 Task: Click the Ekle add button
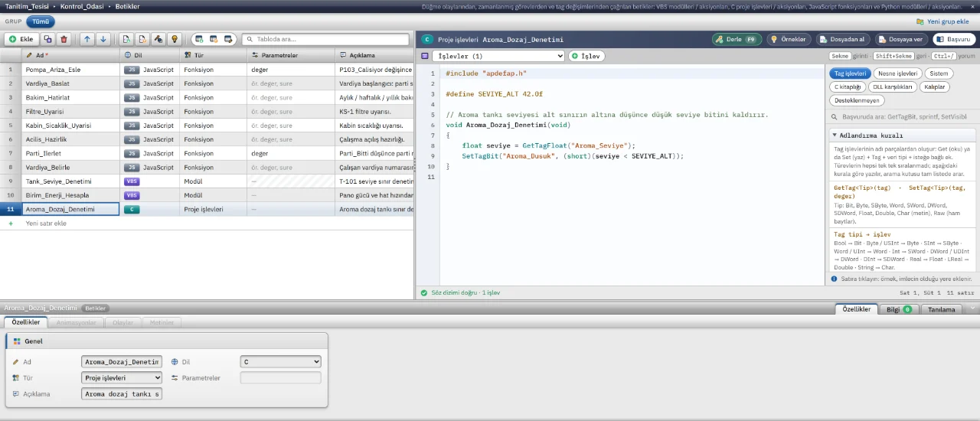click(x=21, y=39)
